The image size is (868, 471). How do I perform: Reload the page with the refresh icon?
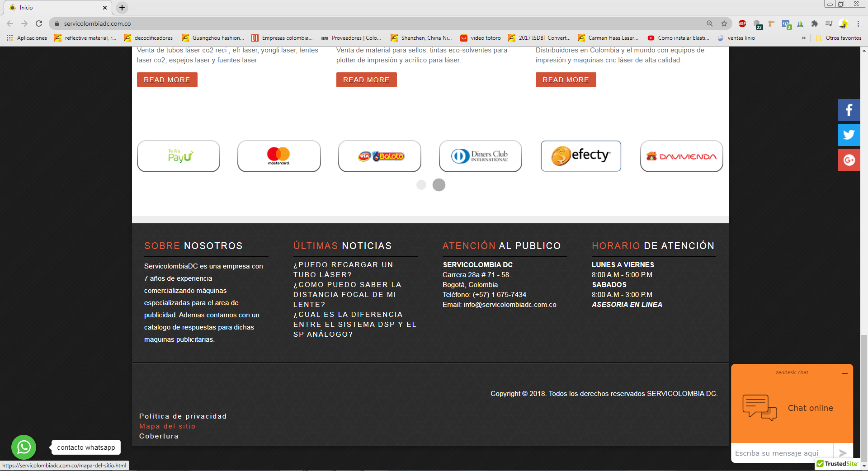39,24
